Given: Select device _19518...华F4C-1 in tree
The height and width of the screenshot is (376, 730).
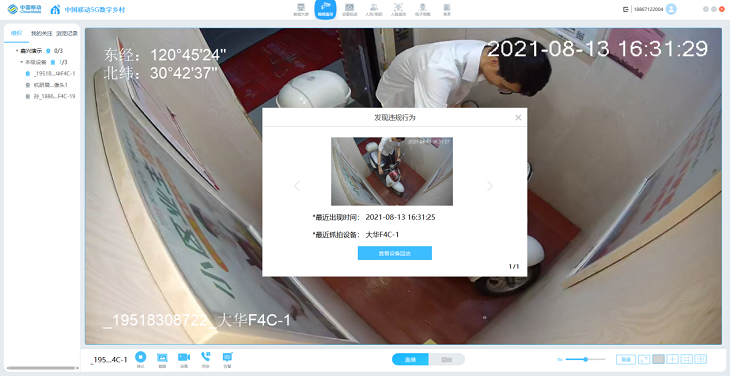Looking at the screenshot, I should 50,74.
